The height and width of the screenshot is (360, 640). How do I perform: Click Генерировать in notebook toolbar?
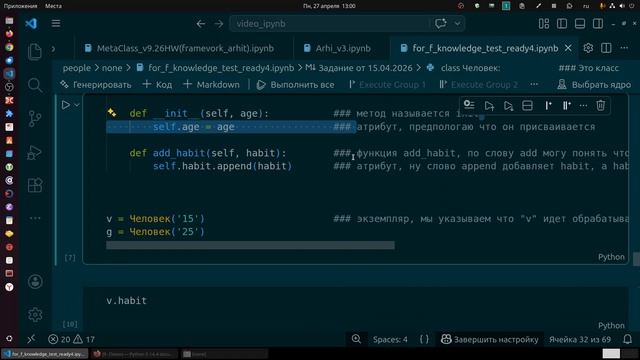[96, 84]
